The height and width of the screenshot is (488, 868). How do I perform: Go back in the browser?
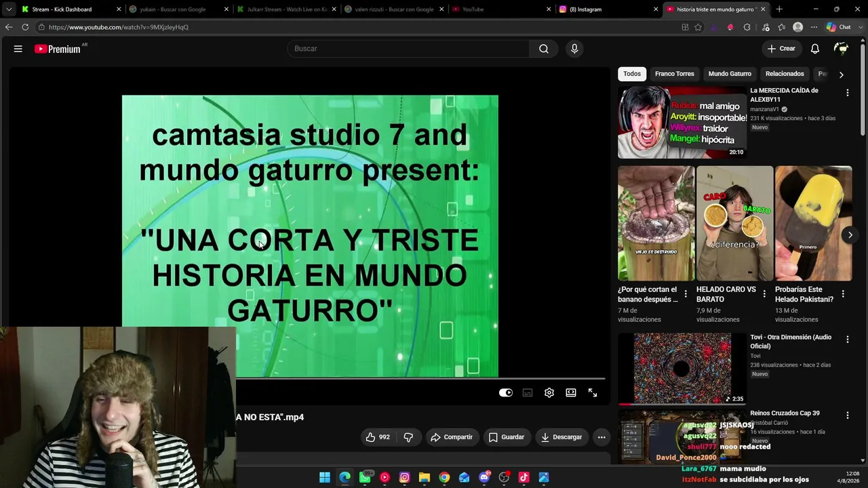[x=8, y=27]
